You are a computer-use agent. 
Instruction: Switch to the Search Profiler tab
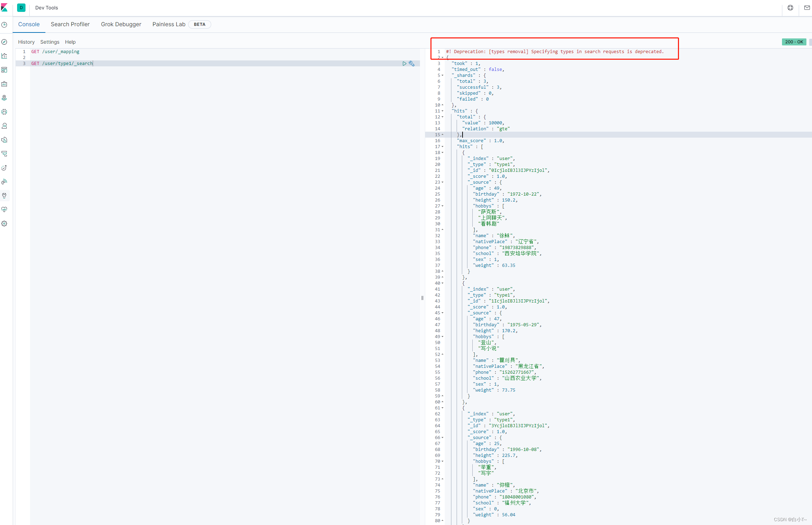pos(70,24)
